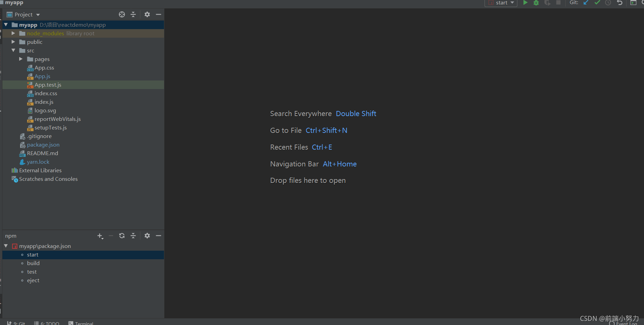Run the start script with the green Run icon

[x=526, y=3]
